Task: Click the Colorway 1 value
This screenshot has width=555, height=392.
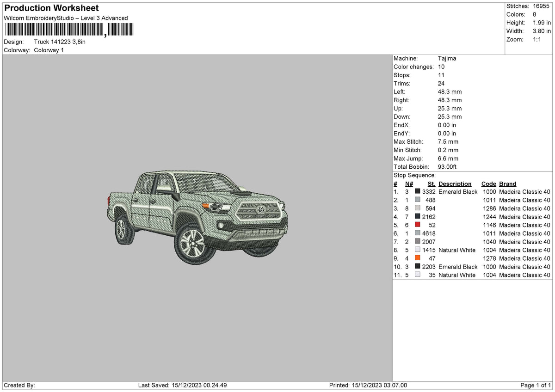Action: pos(49,50)
